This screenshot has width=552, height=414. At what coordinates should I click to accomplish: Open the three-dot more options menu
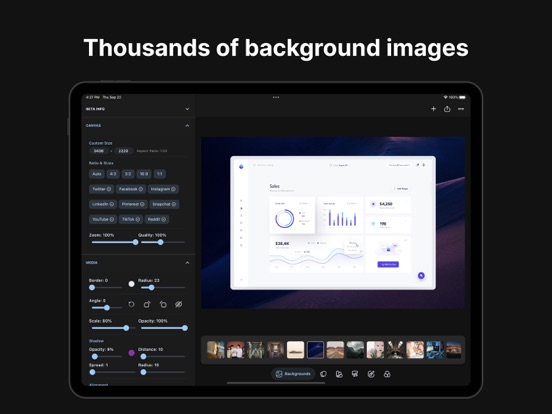pos(461,109)
